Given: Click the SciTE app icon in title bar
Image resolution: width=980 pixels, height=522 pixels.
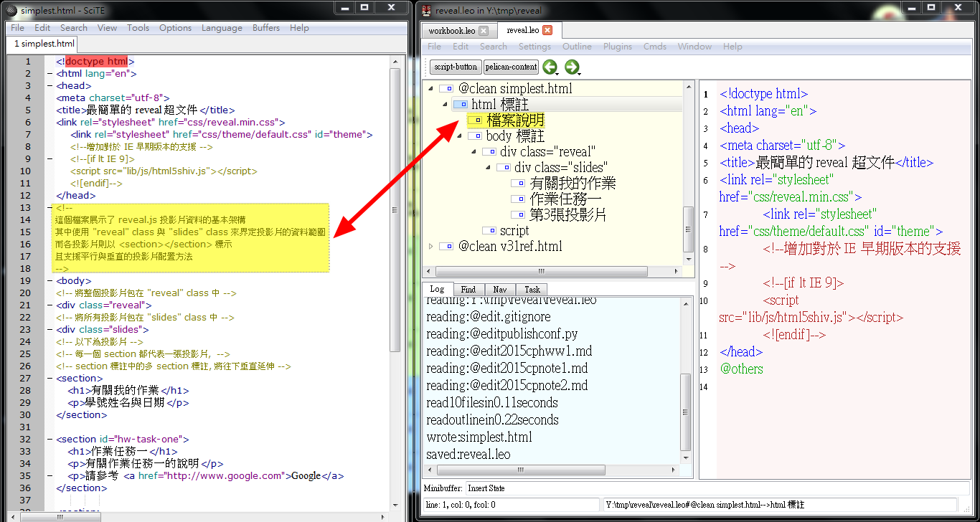Looking at the screenshot, I should pyautogui.click(x=11, y=10).
